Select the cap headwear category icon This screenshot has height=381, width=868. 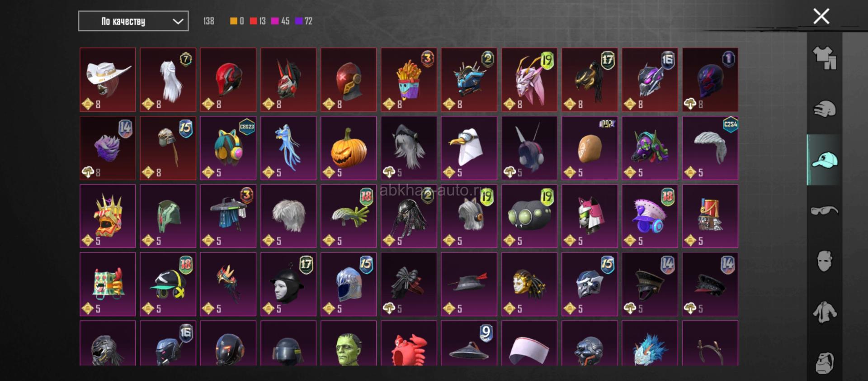pyautogui.click(x=825, y=160)
